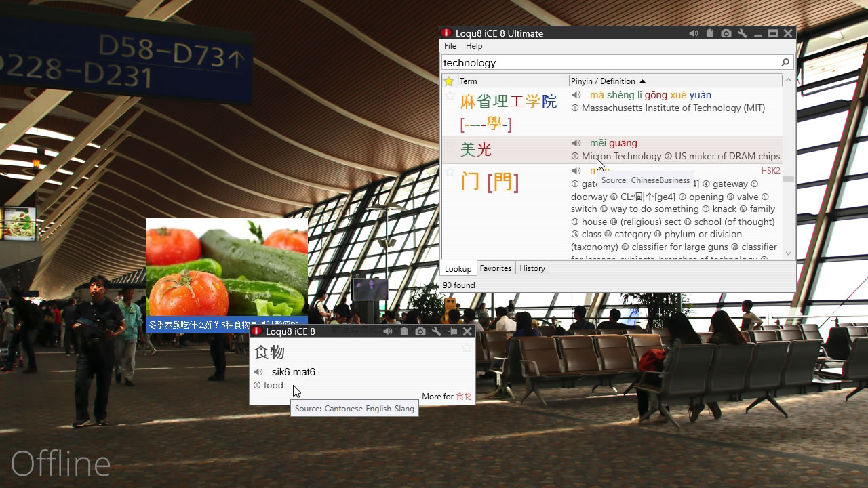Click the camera capture icon in Ultimate window
Screen dimensions: 868x488
point(726,33)
